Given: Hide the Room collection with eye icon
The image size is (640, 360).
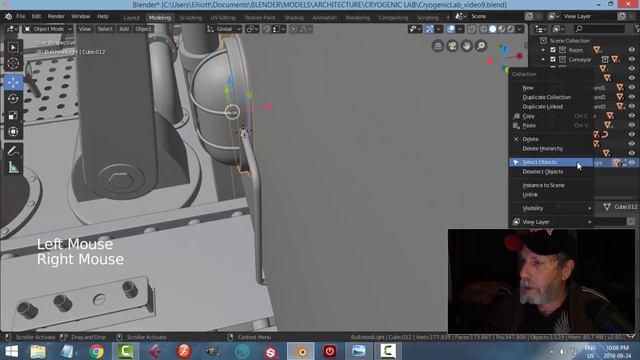Looking at the screenshot, I should (631, 50).
